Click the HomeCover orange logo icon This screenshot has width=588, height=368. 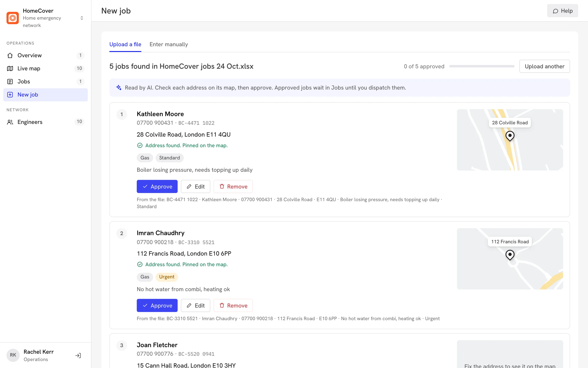pos(12,18)
